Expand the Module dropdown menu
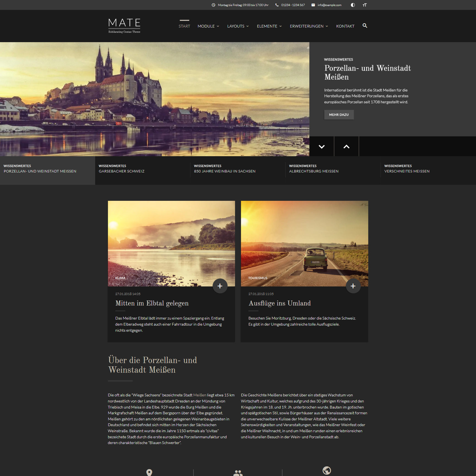Viewport: 476px width, 476px height. (x=208, y=26)
